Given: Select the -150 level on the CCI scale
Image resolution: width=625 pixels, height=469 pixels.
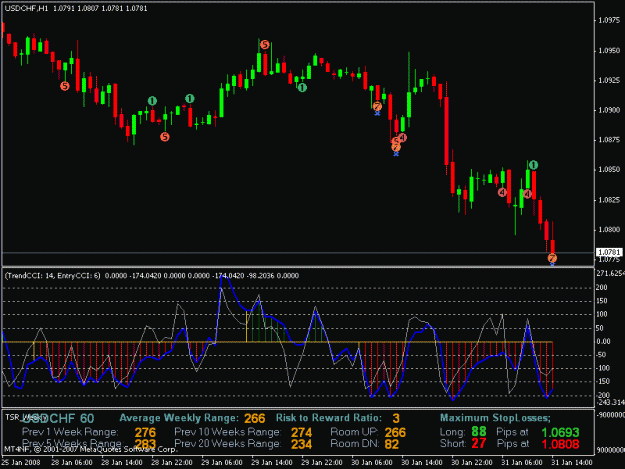Looking at the screenshot, I should point(602,382).
